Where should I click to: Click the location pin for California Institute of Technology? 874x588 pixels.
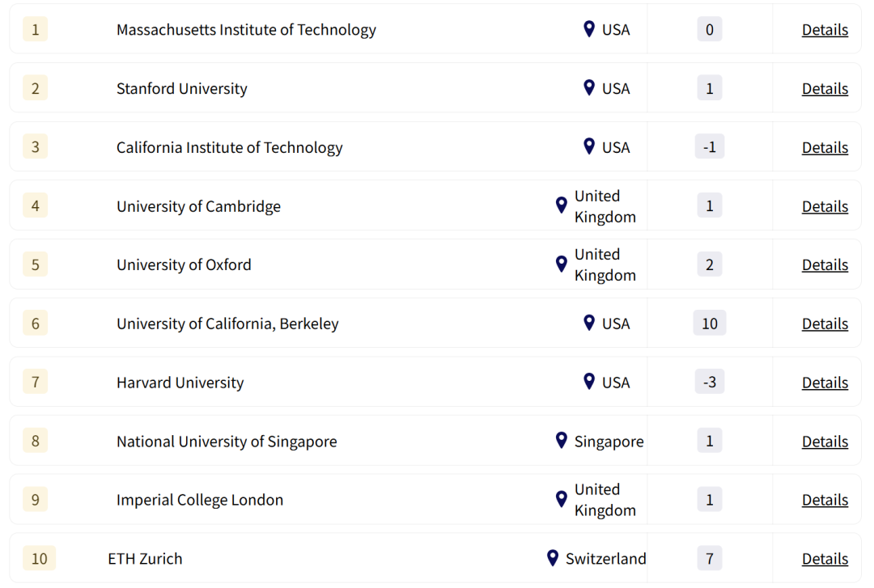pyautogui.click(x=589, y=146)
